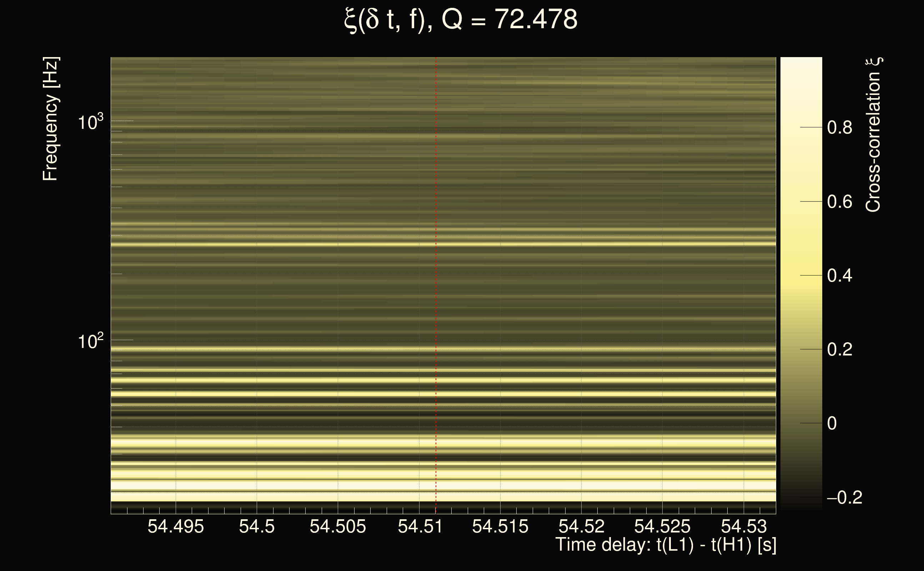Click the Cross-correlation ξ colorbar label
Screen dimensions: 924x571
[873, 135]
